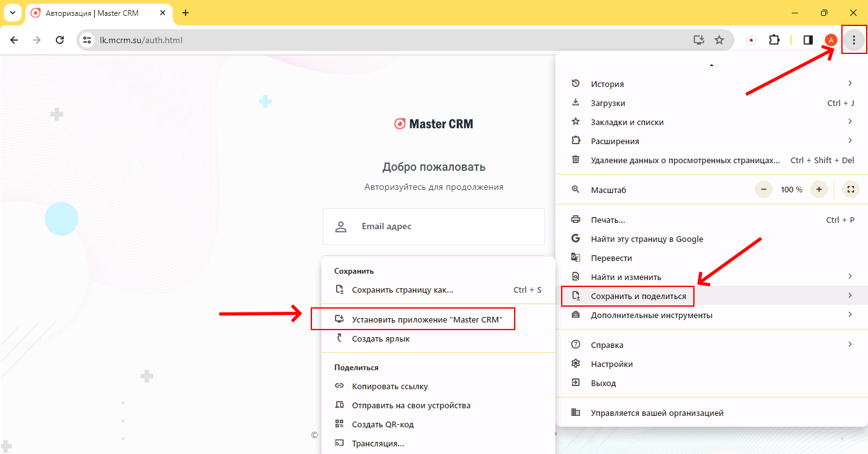Open the tab search dropdown arrow

click(12, 13)
